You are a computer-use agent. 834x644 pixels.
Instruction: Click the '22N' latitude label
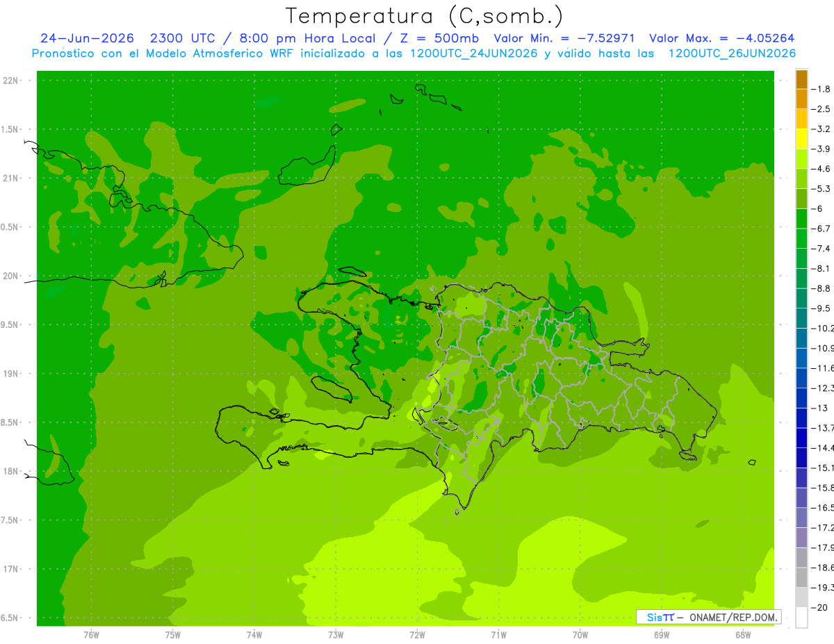11,81
